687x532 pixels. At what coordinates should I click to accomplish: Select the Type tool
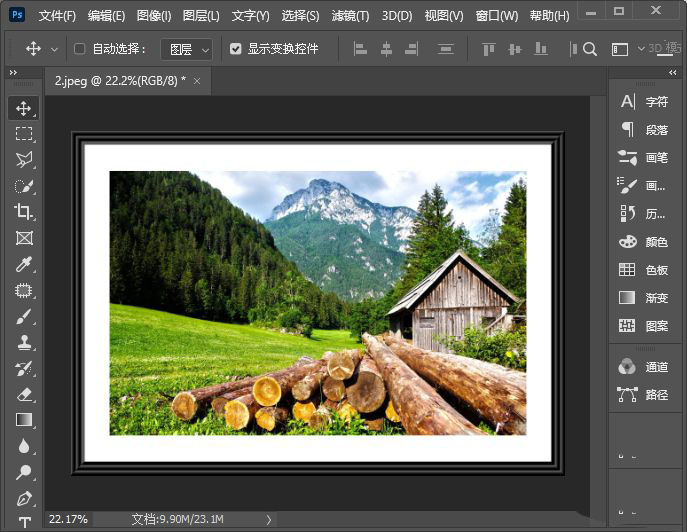(x=25, y=522)
